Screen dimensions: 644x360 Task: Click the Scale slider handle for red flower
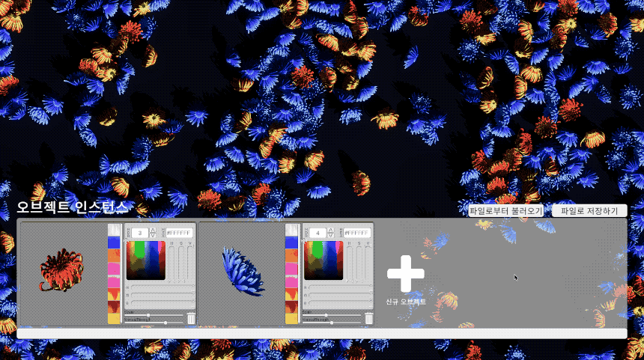(x=148, y=315)
